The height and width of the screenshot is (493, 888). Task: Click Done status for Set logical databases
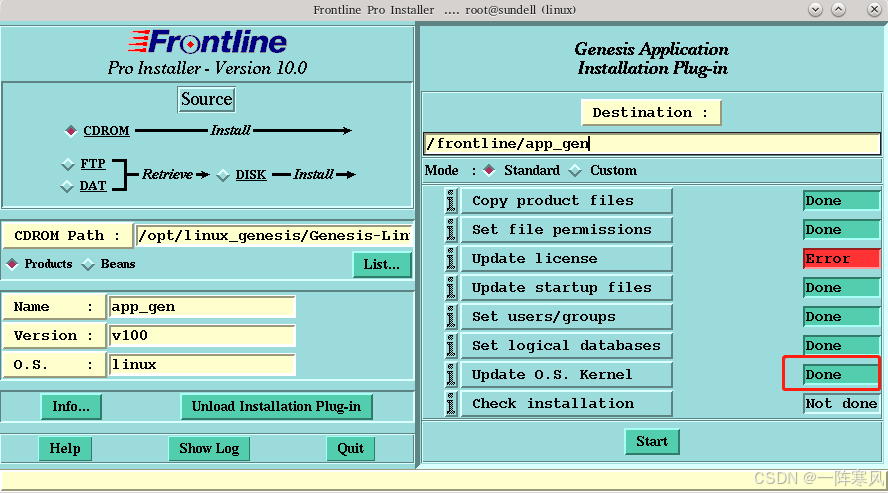[842, 345]
